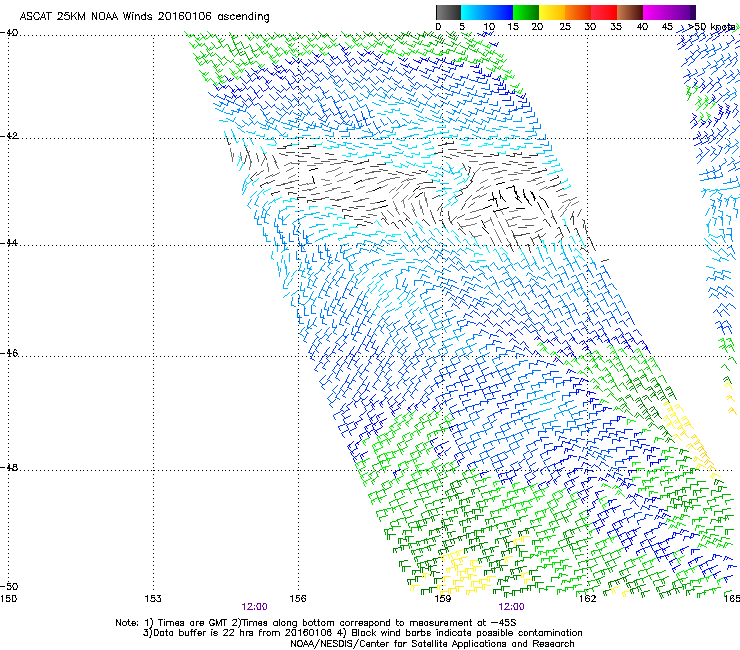Click the orange 25-30 knots legend swatch
740x650 pixels.
click(x=578, y=12)
